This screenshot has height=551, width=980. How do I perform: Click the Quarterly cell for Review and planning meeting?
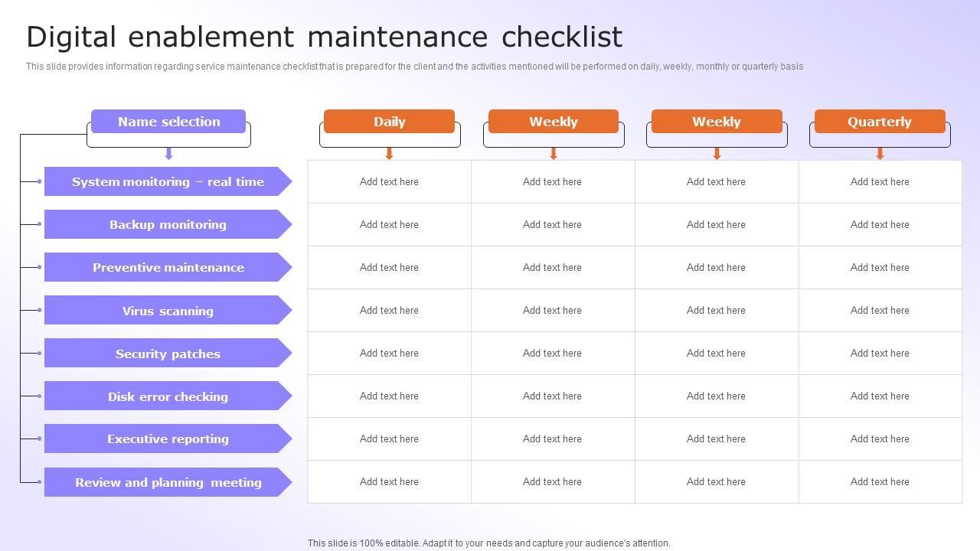pyautogui.click(x=880, y=481)
